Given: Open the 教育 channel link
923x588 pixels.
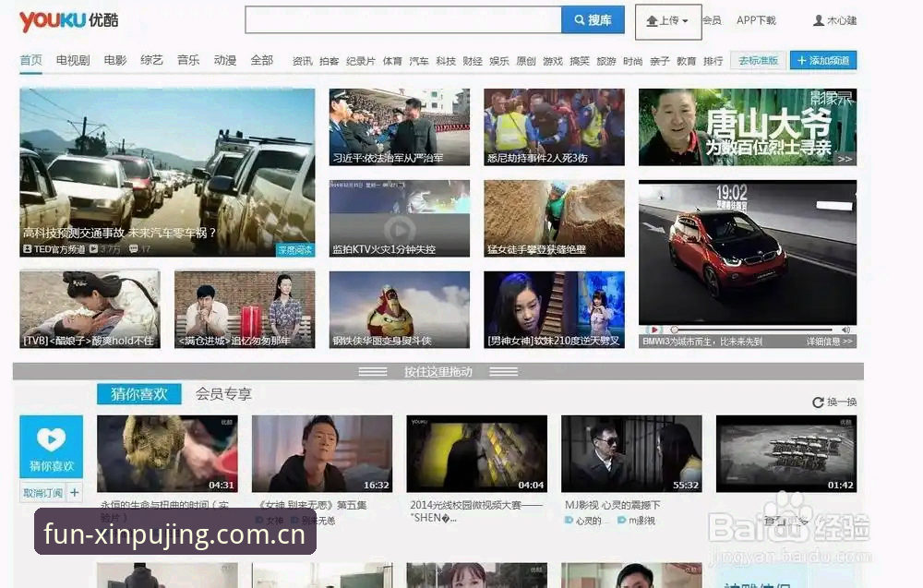Looking at the screenshot, I should tap(687, 61).
